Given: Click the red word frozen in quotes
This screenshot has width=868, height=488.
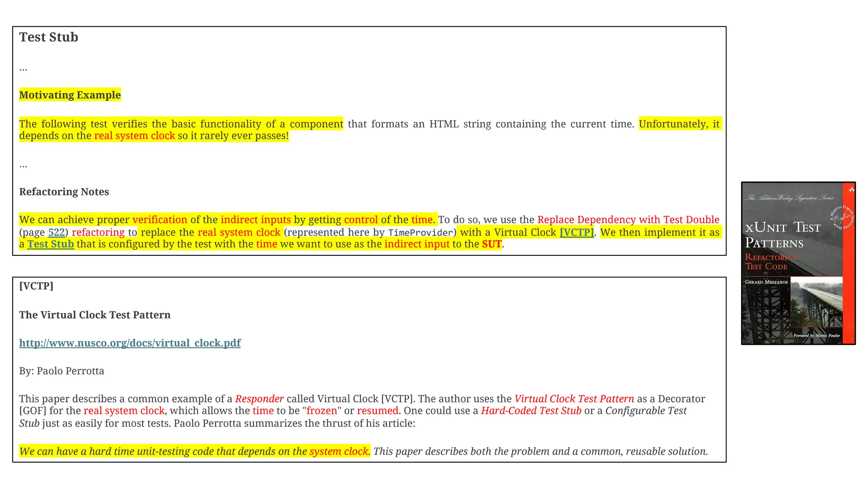Looking at the screenshot, I should pyautogui.click(x=322, y=411).
